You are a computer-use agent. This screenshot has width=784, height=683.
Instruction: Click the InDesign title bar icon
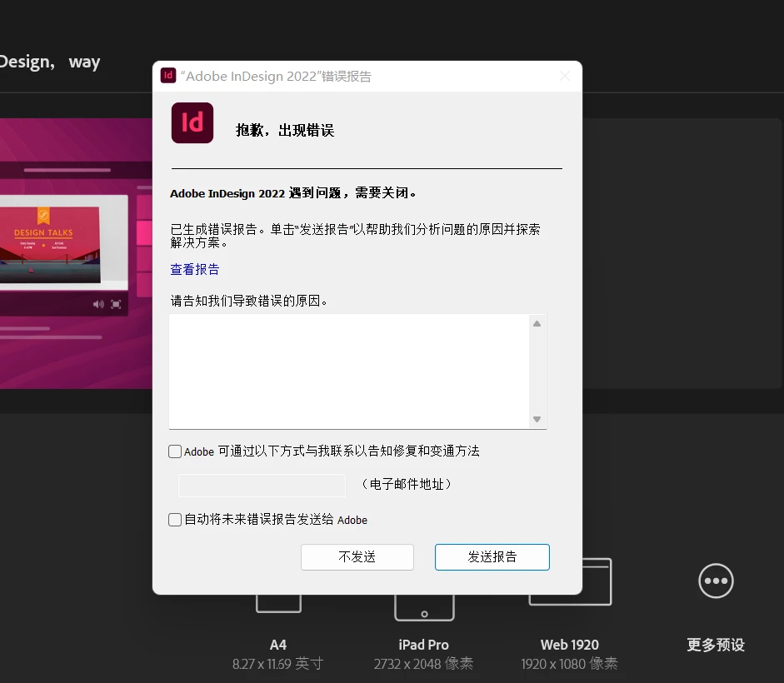168,76
